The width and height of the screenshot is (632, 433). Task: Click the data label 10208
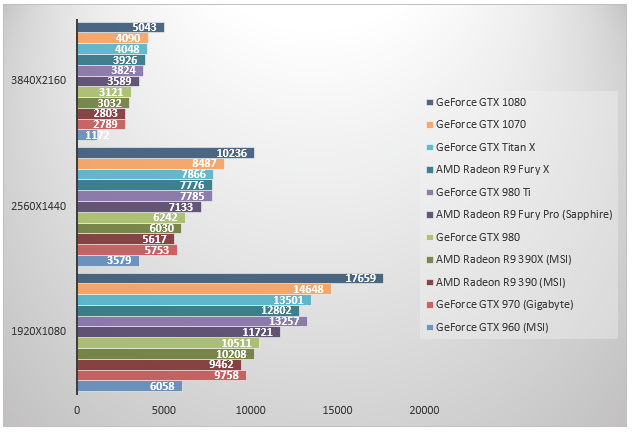tap(231, 354)
